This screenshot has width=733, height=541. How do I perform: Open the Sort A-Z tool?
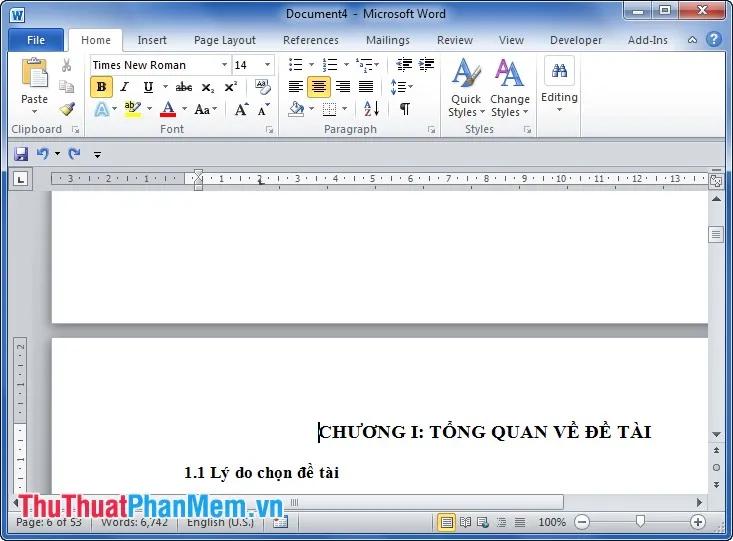pyautogui.click(x=370, y=109)
